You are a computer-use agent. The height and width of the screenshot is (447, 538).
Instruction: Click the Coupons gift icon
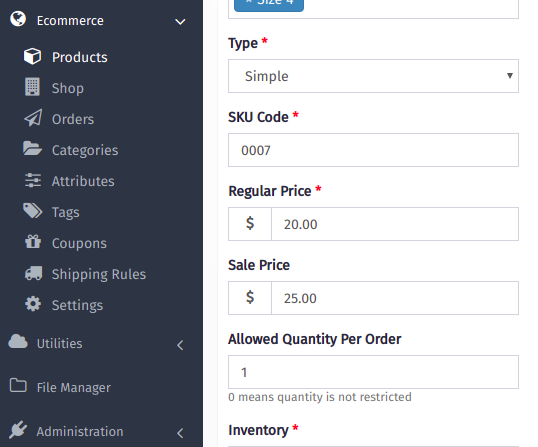point(33,242)
